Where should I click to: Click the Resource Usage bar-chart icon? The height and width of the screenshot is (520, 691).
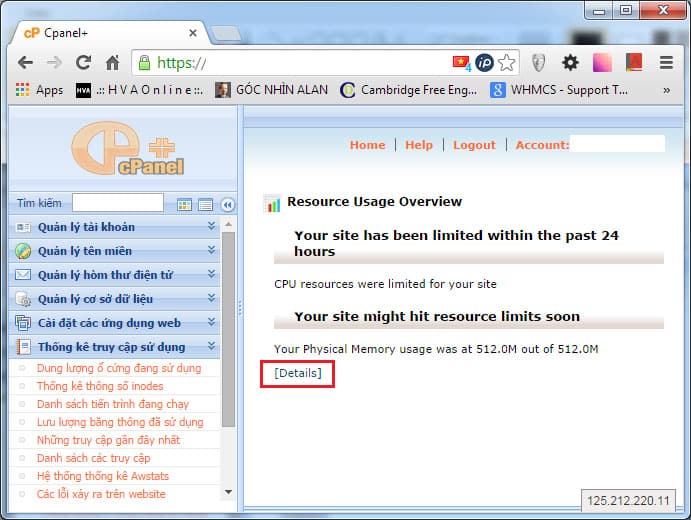click(272, 203)
